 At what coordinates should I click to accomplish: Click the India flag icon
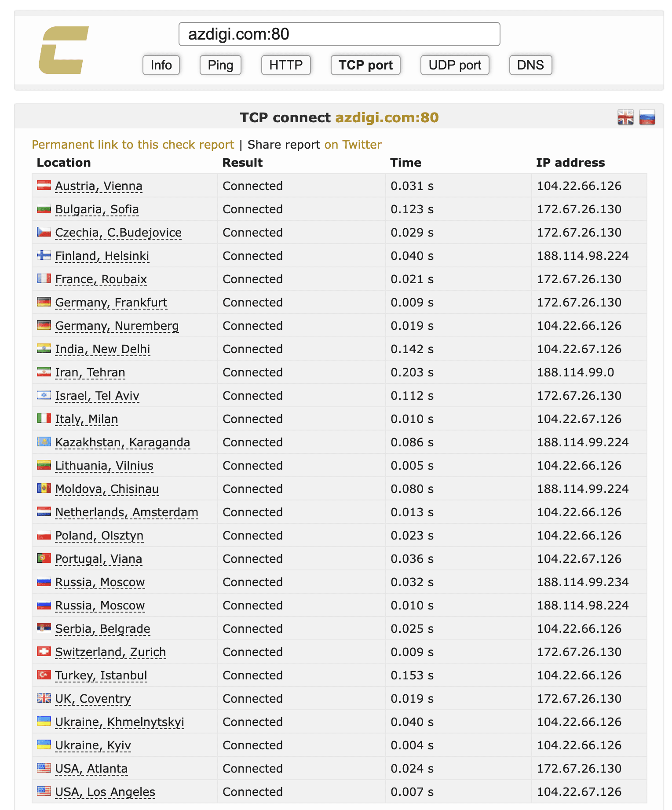point(44,349)
